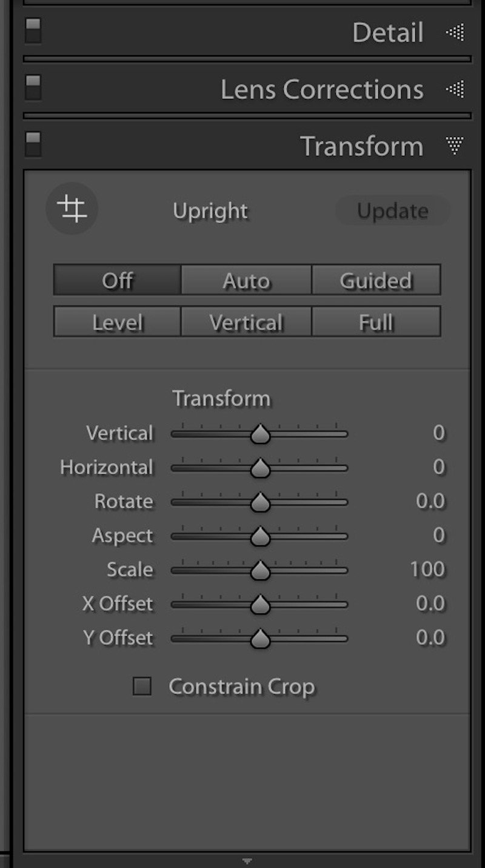Select the Guided Upright tool icon

pos(72,210)
